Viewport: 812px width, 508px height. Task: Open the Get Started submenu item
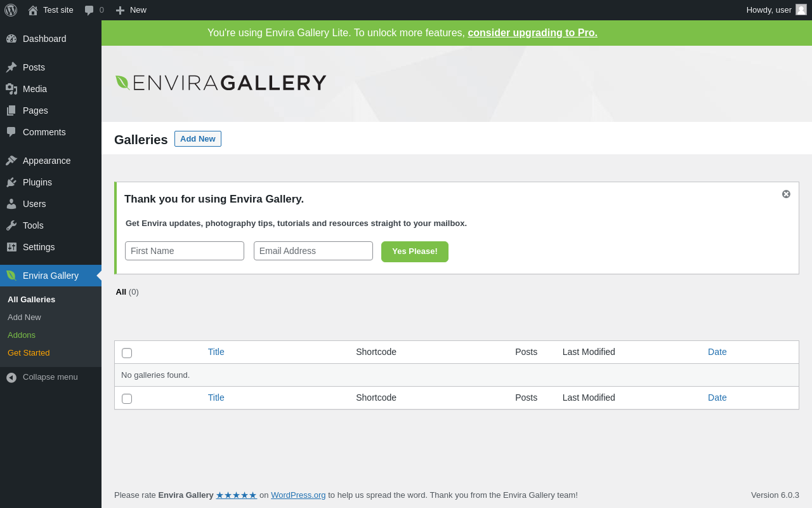coord(29,352)
